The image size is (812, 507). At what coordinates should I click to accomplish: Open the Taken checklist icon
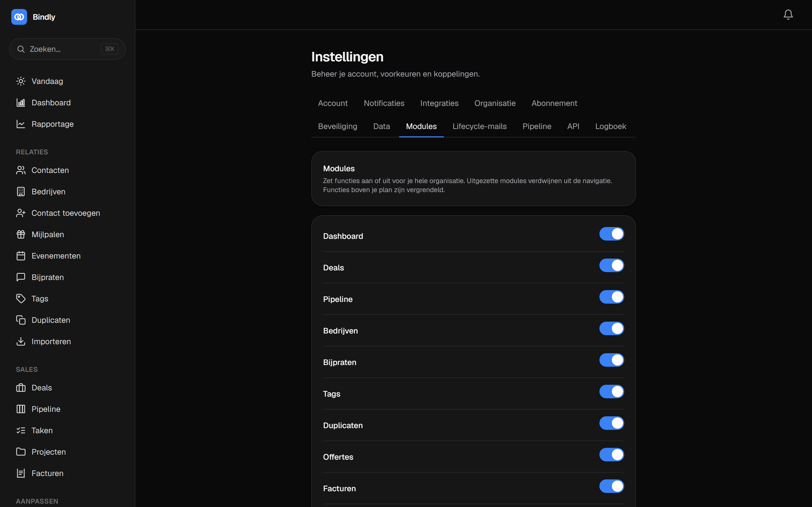[21, 430]
